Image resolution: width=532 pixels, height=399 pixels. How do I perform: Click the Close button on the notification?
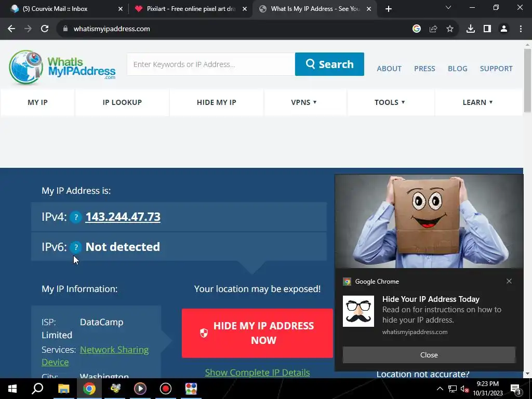429,355
